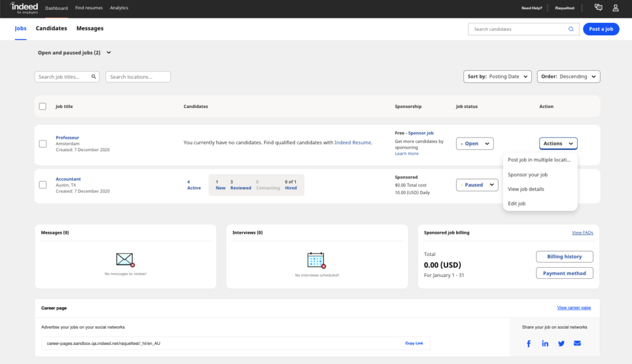The width and height of the screenshot is (632, 364).
Task: Click the search icon in job titles field
Action: coord(93,77)
